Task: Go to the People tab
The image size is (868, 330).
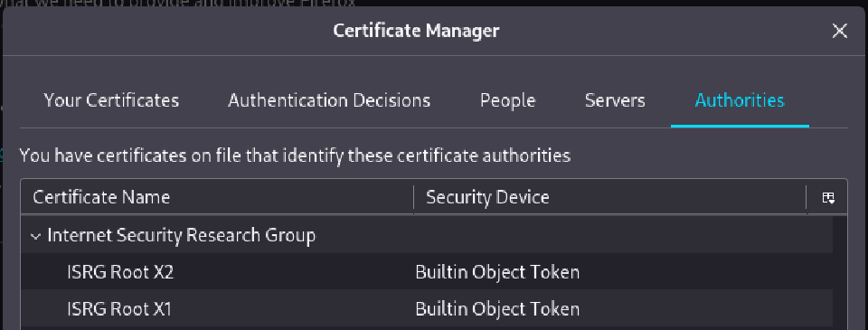Action: 507,100
